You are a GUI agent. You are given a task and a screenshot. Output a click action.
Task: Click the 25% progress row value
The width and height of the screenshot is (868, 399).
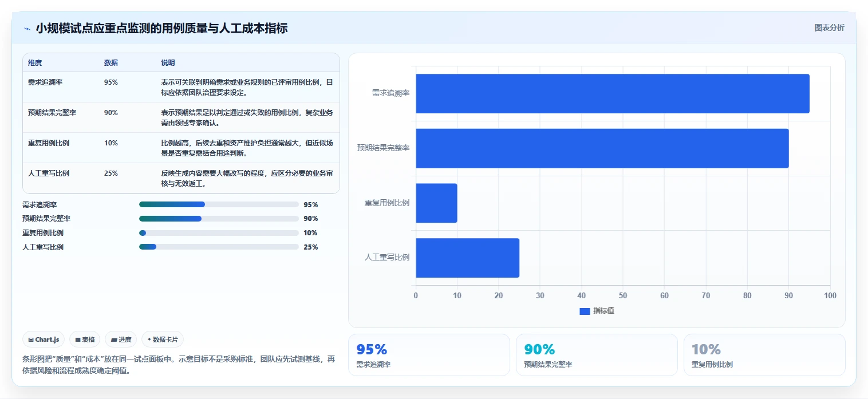(311, 247)
